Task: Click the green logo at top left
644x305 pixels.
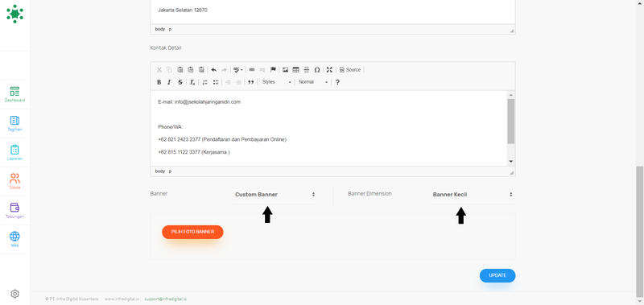Action: point(14,14)
